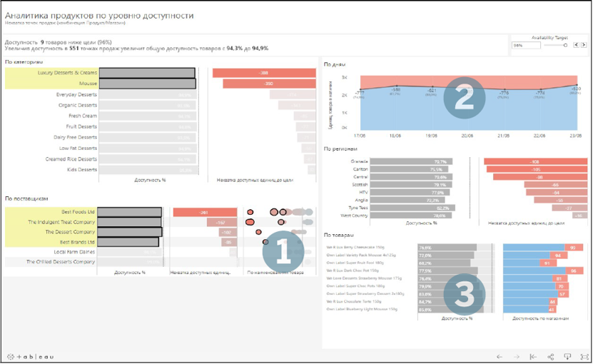Select the Mousse category bar
593x364 pixels.
pos(146,84)
